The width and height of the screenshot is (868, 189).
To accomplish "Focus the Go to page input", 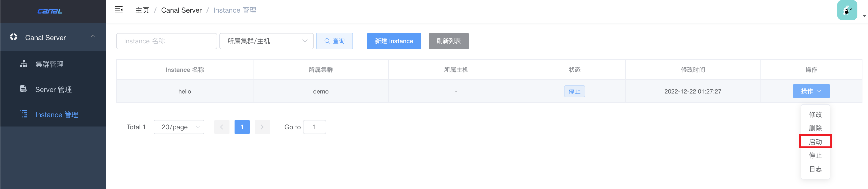I will (x=314, y=127).
